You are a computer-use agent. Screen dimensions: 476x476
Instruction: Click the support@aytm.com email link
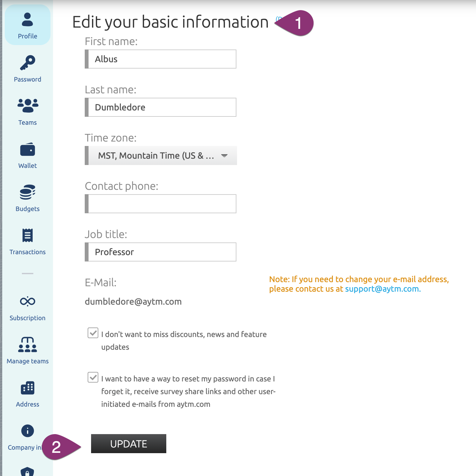pos(382,289)
